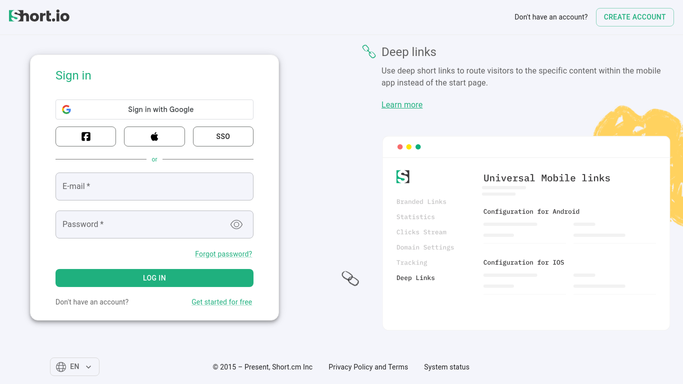683x384 pixels.
Task: Click the green Deep links chain icon
Action: coord(369,51)
